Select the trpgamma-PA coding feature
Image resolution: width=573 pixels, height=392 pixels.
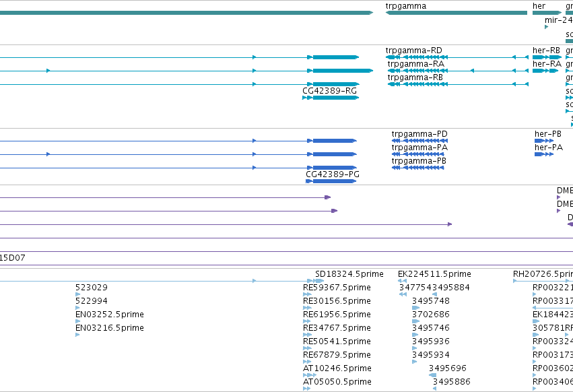tap(419, 154)
